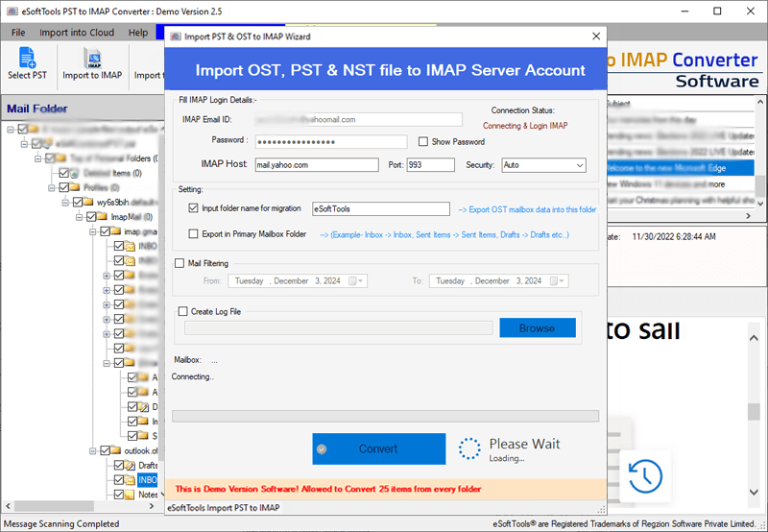
Task: Open the File menu
Action: pyautogui.click(x=18, y=33)
